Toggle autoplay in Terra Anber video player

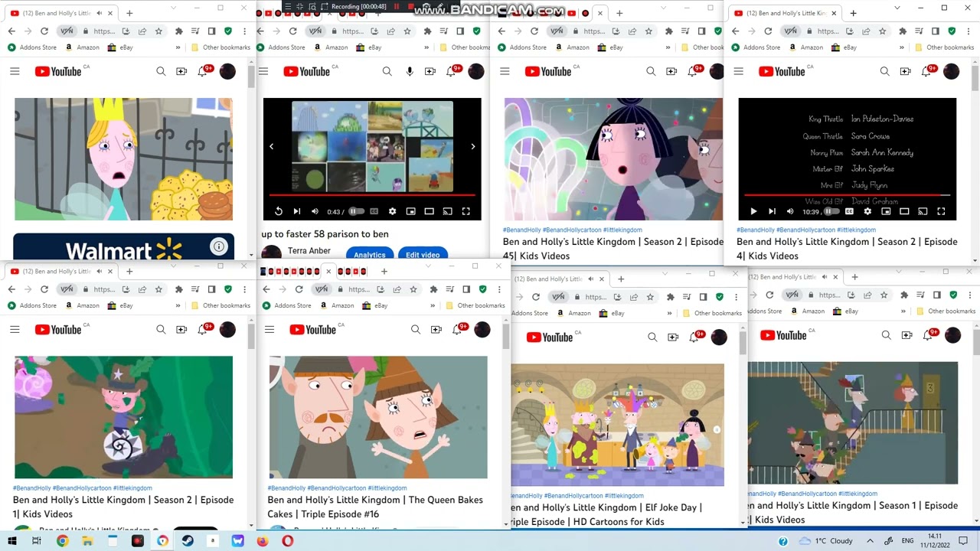pos(356,211)
